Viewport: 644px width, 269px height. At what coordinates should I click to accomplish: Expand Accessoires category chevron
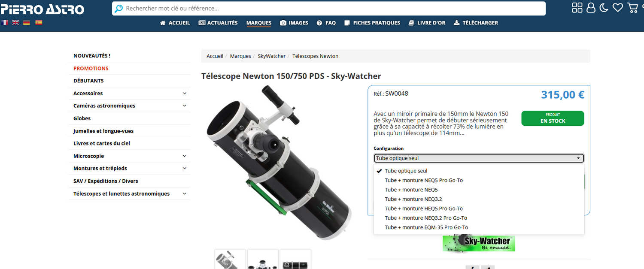click(185, 93)
